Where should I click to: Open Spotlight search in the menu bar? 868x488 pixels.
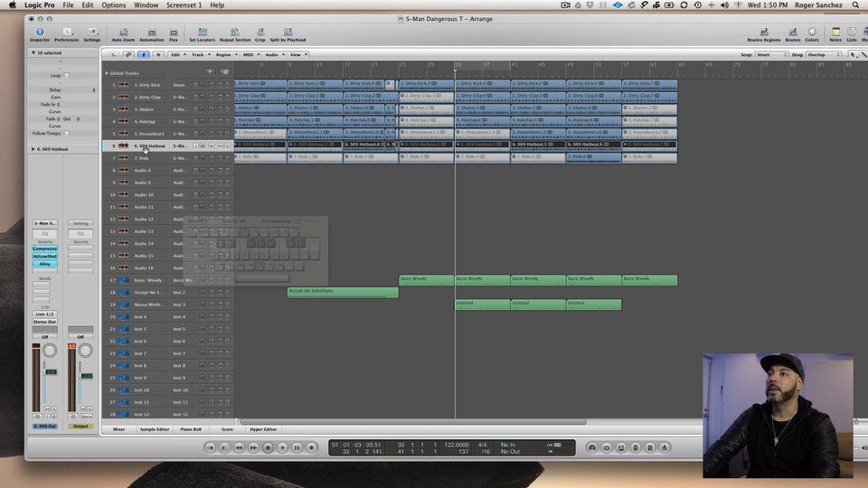click(x=855, y=5)
